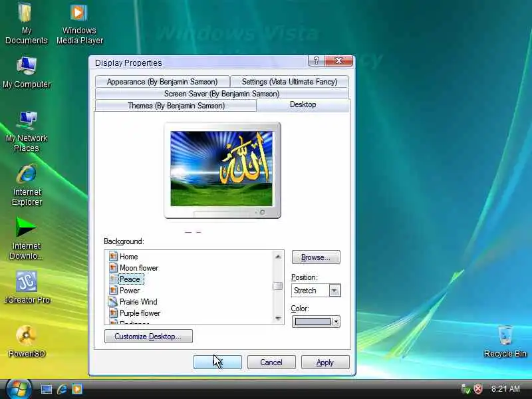Open Customize Desktop dialog
The image size is (532, 399).
(x=148, y=336)
